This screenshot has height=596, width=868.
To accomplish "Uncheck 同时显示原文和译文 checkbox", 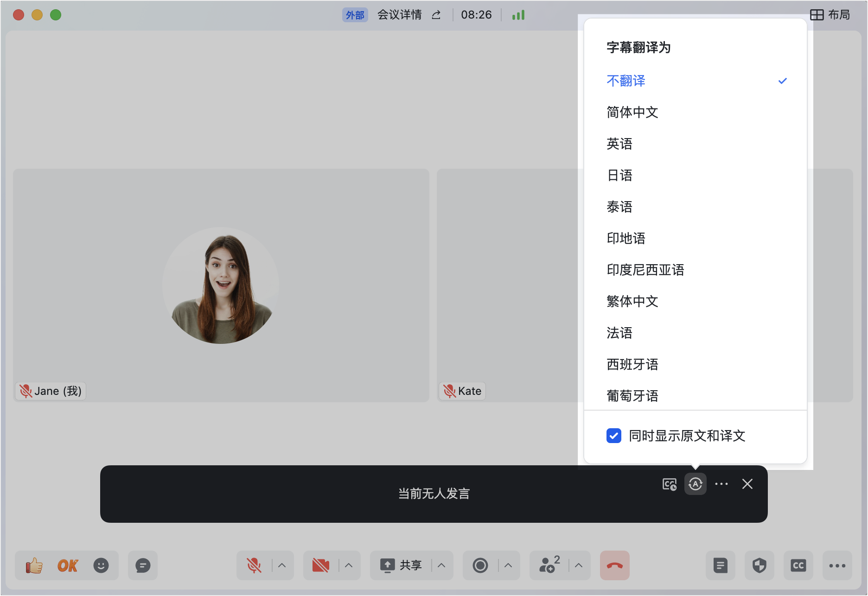I will point(614,436).
